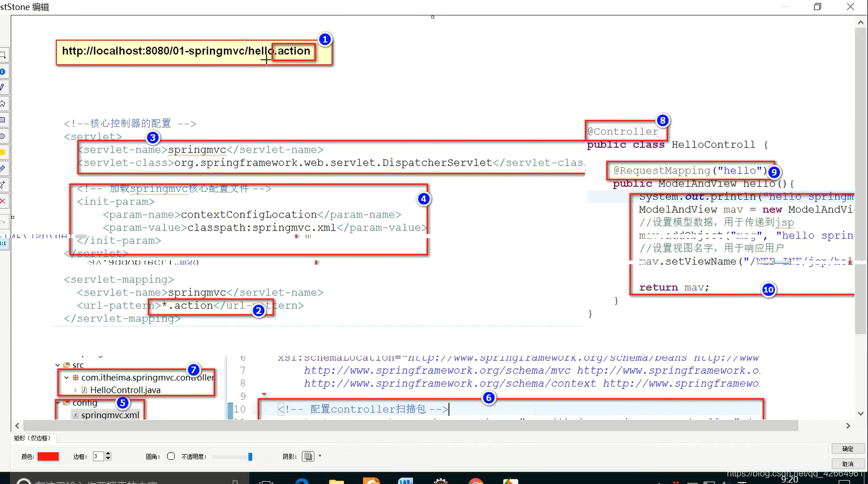This screenshot has height=484, width=868.
Task: Click the springmvc.xml file name
Action: pyautogui.click(x=110, y=415)
